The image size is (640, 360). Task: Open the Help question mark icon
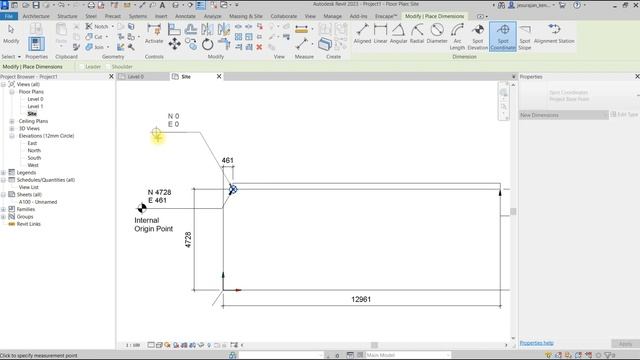[x=577, y=5]
